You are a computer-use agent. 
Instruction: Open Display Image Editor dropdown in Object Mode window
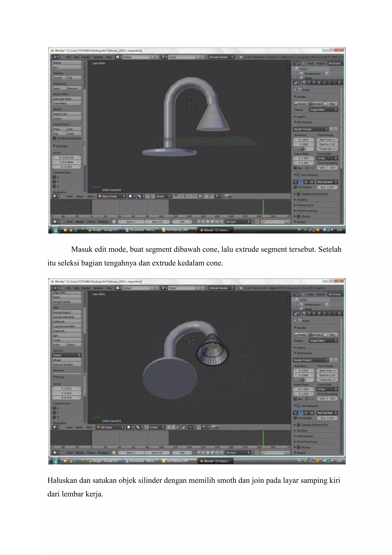(x=323, y=110)
